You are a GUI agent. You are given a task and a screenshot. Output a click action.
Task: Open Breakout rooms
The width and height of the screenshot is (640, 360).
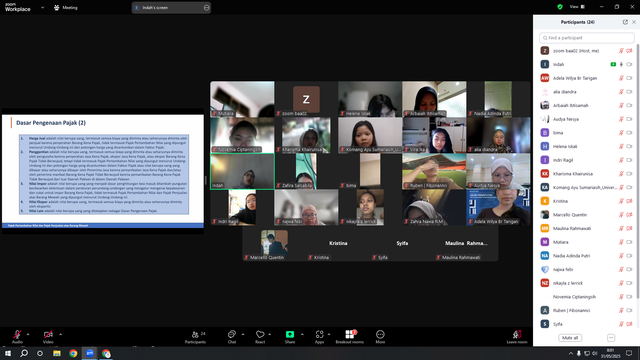(350, 337)
